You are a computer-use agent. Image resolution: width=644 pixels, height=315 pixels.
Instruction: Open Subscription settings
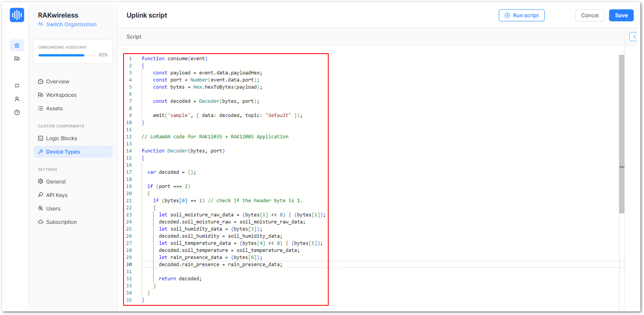tap(73, 222)
